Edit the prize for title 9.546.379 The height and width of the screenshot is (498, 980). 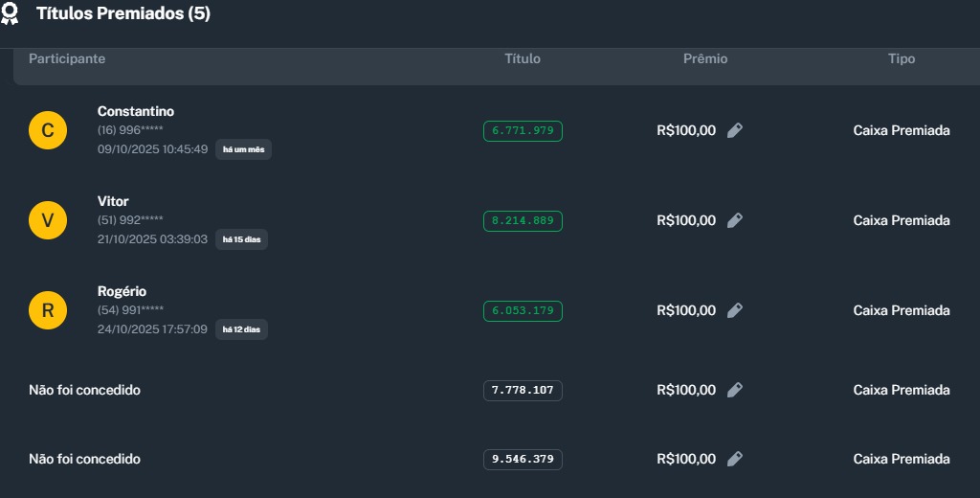pyautogui.click(x=734, y=459)
